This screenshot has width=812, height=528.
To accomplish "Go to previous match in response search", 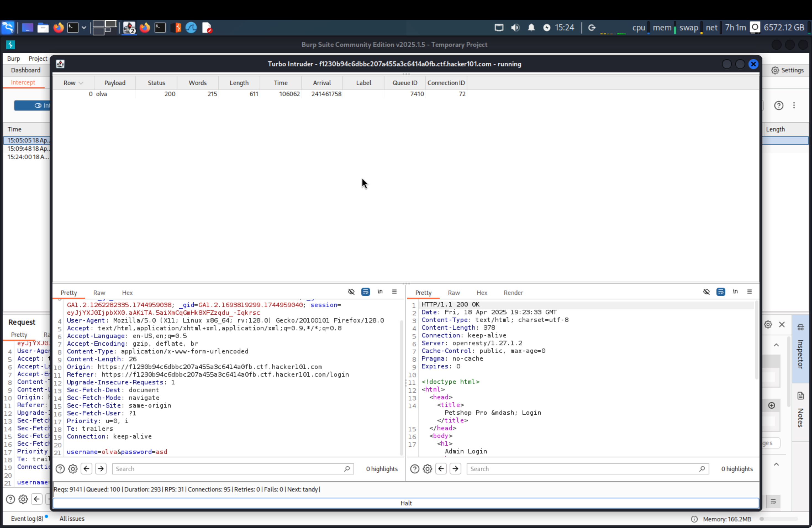I will [x=441, y=469].
